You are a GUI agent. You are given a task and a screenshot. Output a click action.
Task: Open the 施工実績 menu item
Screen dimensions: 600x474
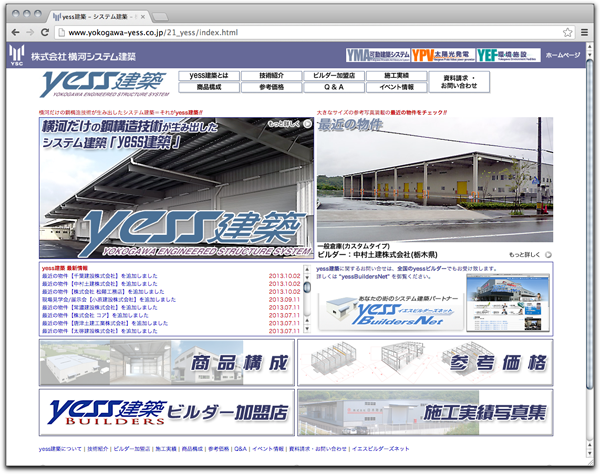point(396,76)
